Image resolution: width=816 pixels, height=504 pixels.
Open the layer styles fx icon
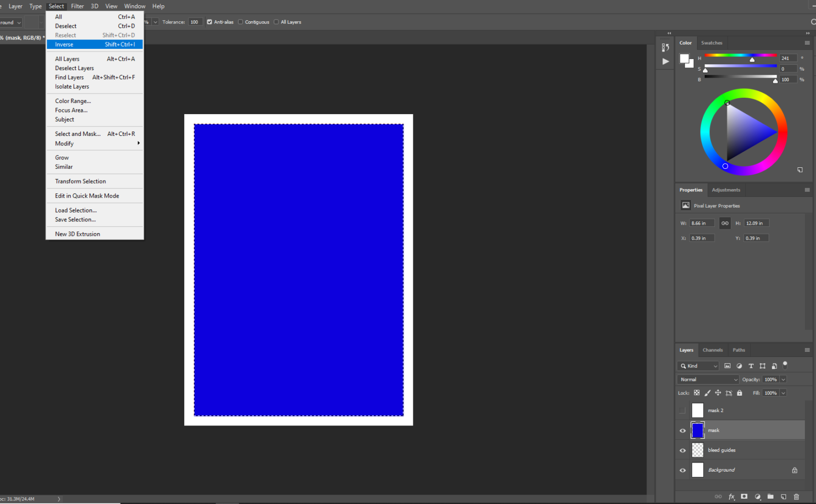(731, 497)
